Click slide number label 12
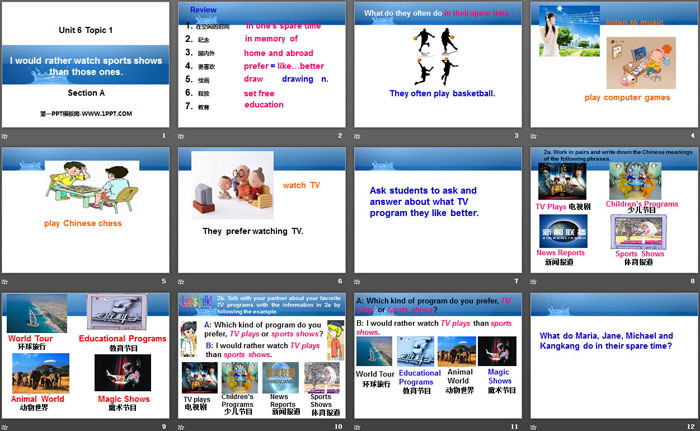 (x=691, y=427)
